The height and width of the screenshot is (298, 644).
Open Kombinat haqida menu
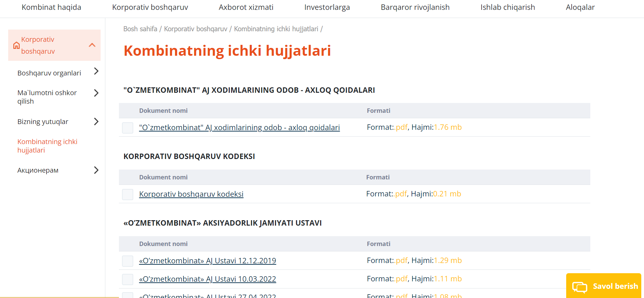51,7
